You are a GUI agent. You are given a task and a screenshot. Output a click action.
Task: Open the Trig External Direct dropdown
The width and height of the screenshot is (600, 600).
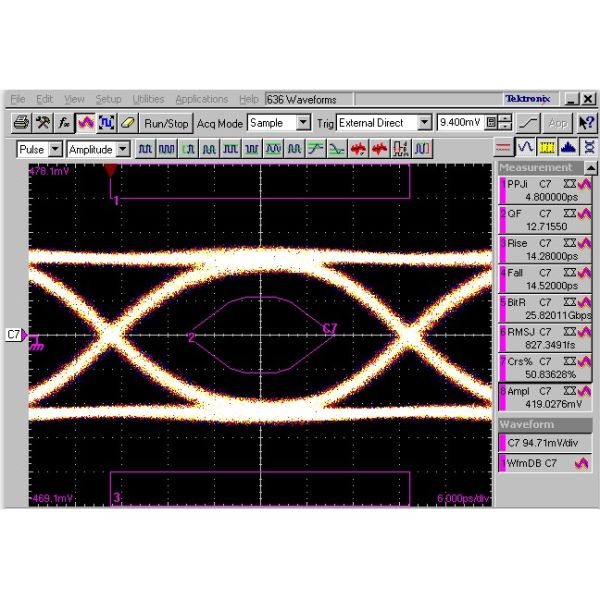424,123
